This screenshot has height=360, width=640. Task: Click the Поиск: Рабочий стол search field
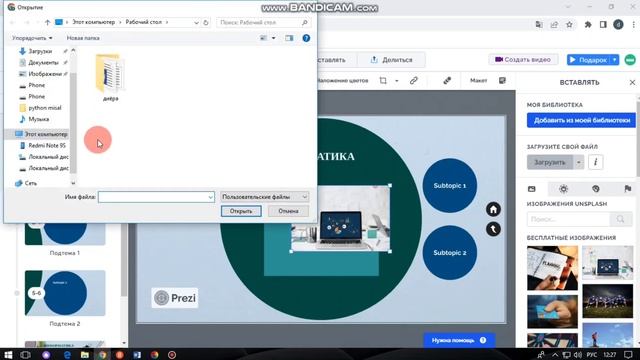click(x=264, y=22)
